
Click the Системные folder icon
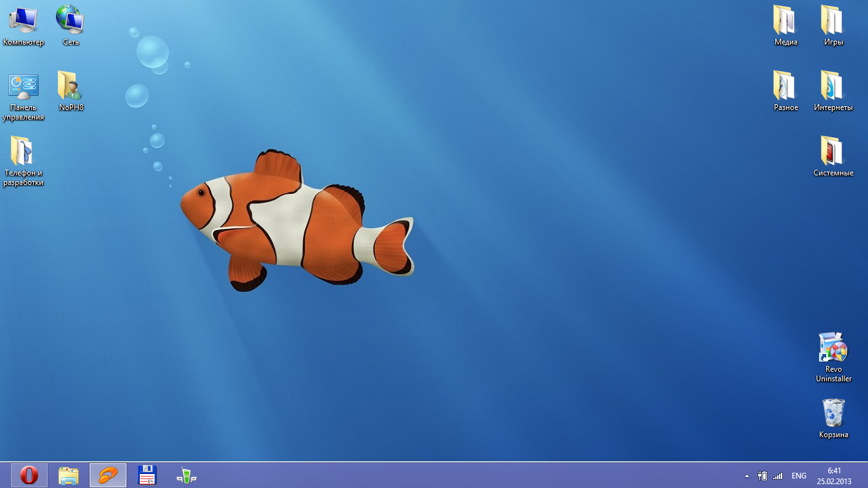point(833,156)
